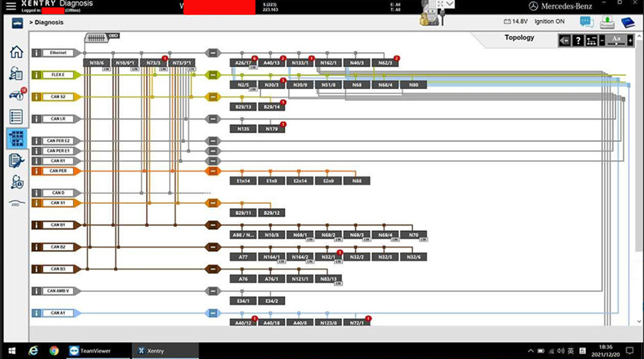Viewport: 644px width, 359px height.
Task: Collapse the CAN LR bus branch
Action: tap(213, 119)
